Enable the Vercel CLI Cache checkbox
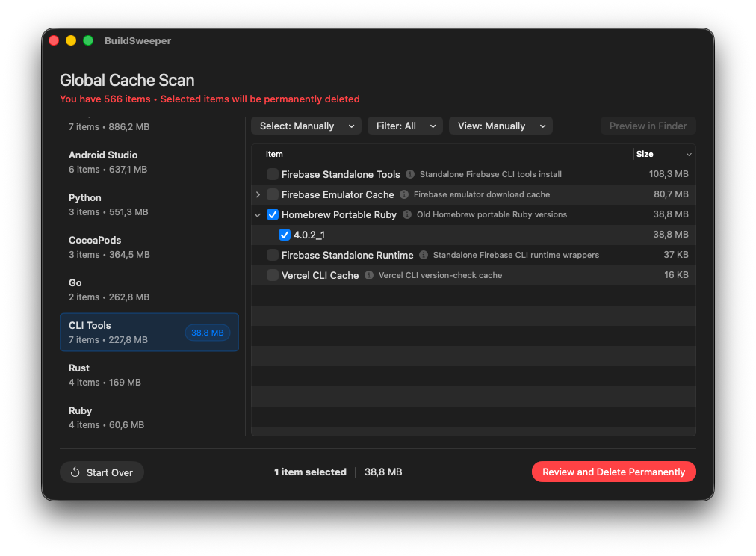This screenshot has height=556, width=756. click(273, 275)
